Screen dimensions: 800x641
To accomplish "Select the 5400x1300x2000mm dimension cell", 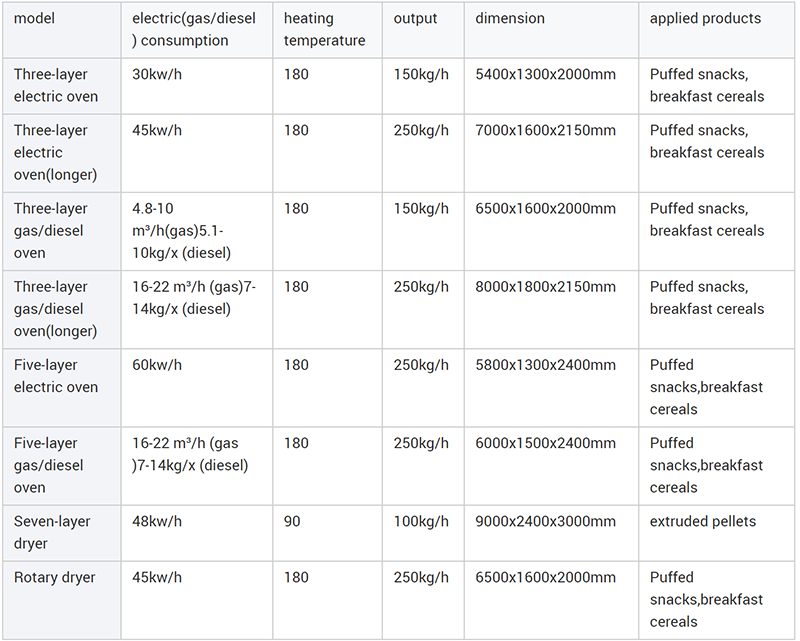I will point(551,86).
